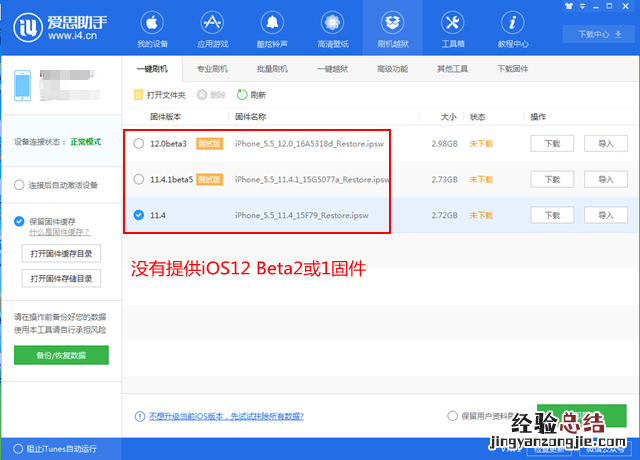Click 导入 for the 12.0beta3 firmware
This screenshot has width=640, height=460.
pyautogui.click(x=606, y=144)
